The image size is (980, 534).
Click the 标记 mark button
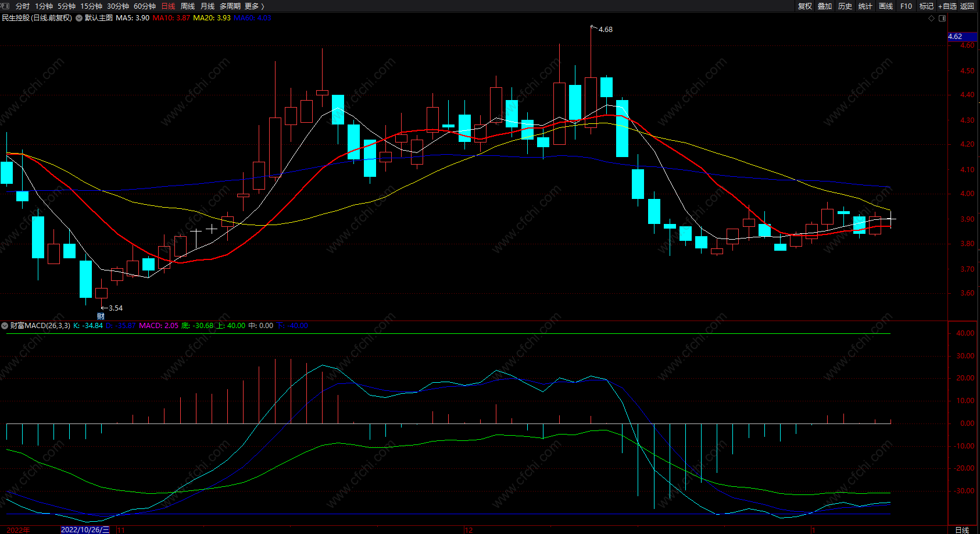click(x=927, y=6)
